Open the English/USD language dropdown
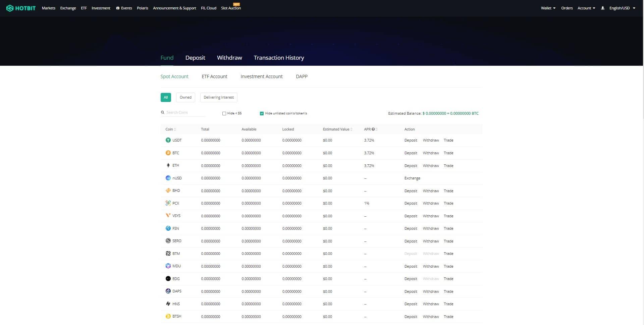Image resolution: width=644 pixels, height=325 pixels. (x=622, y=8)
